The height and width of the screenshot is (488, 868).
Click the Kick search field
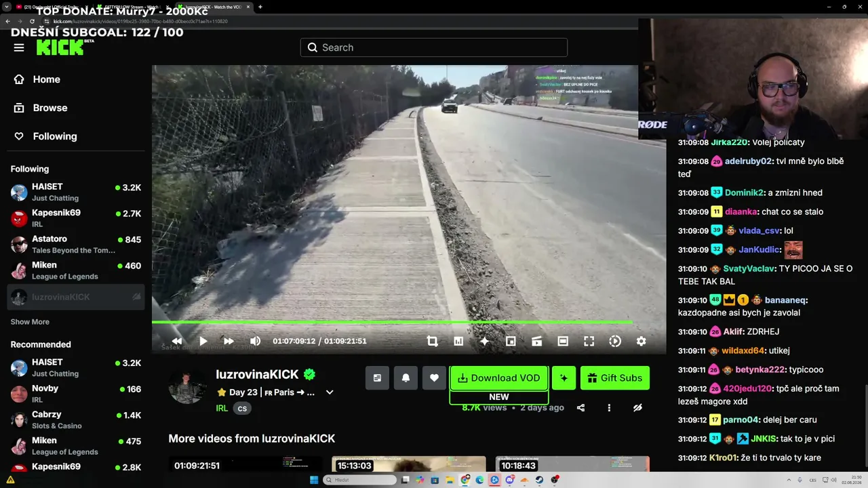tap(434, 47)
